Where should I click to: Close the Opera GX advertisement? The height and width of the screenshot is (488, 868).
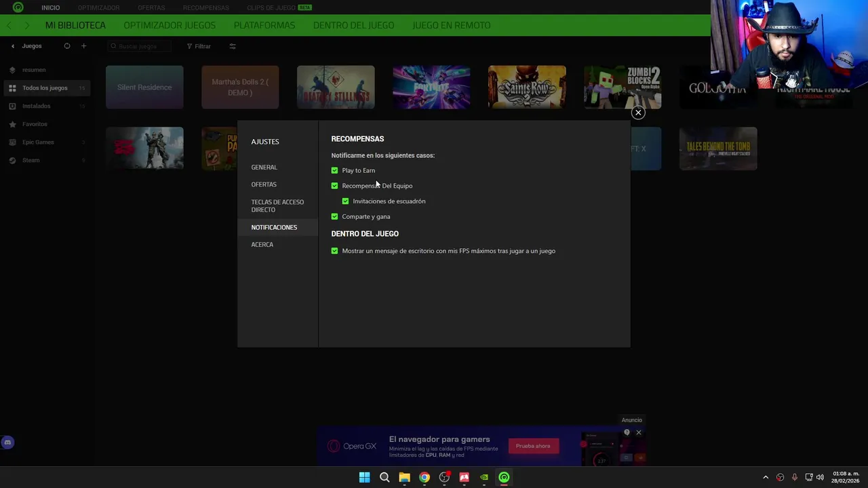pyautogui.click(x=639, y=432)
